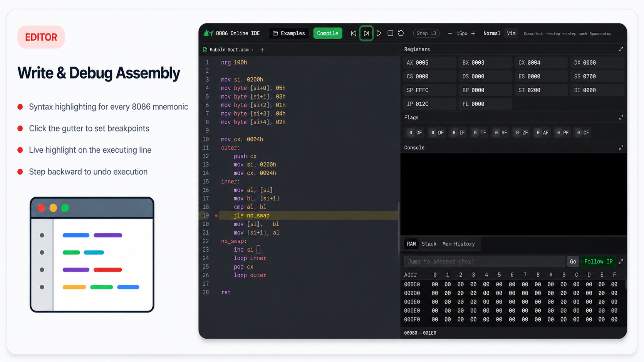
Task: Click the 'loop outer' code line
Action: click(x=250, y=275)
